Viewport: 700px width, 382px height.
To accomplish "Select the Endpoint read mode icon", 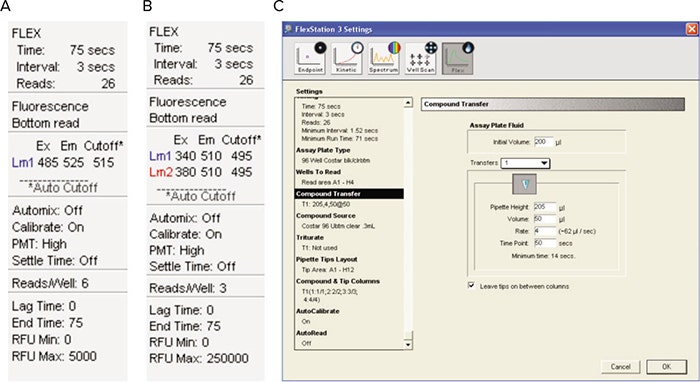I will pos(310,58).
